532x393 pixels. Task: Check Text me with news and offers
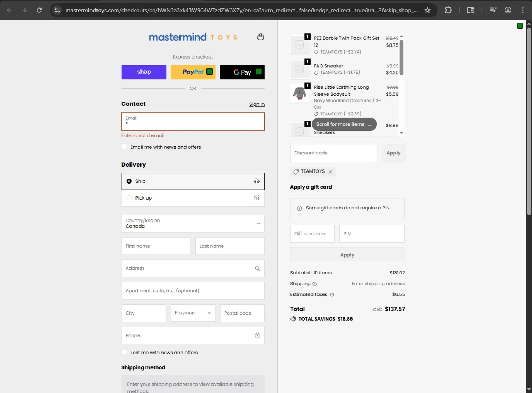pyautogui.click(x=124, y=353)
